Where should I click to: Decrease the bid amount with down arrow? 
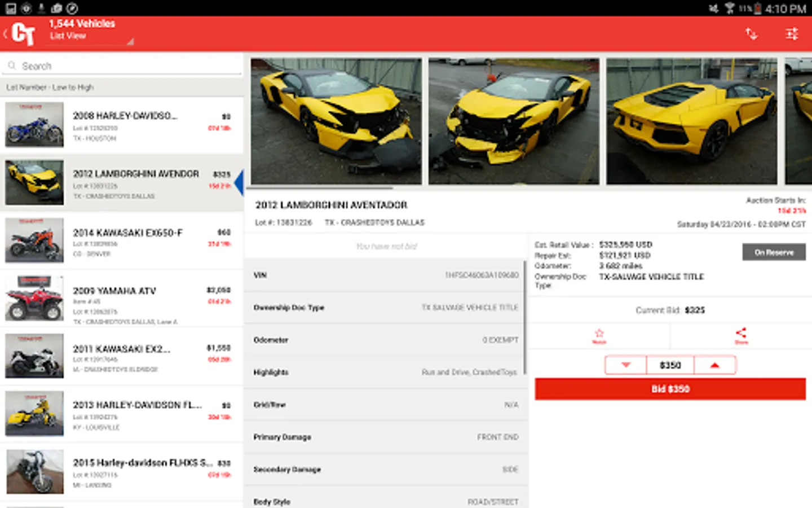[625, 365]
